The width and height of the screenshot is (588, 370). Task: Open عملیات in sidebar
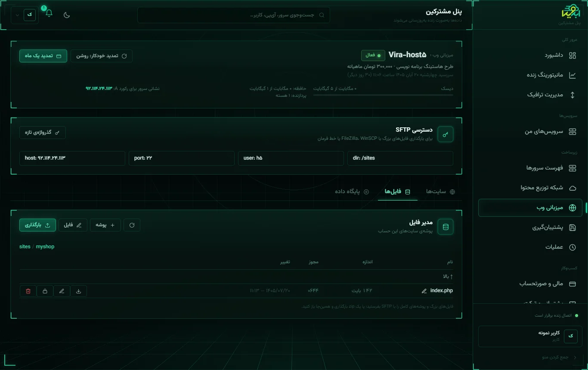530,247
